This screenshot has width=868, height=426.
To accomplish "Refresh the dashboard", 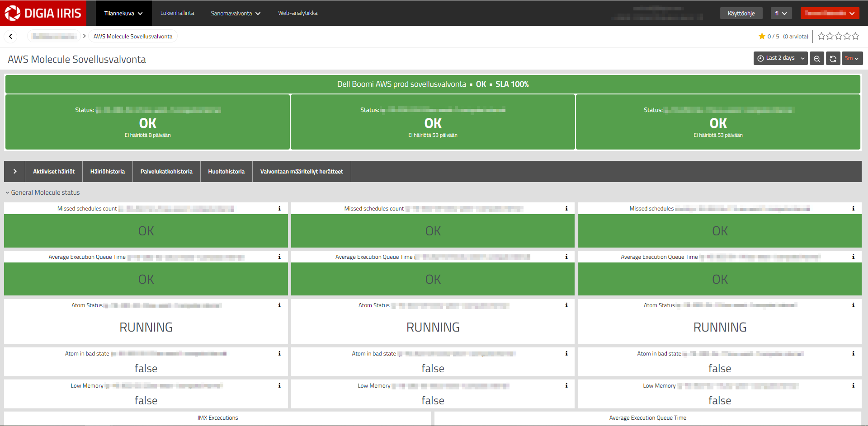I will [833, 58].
